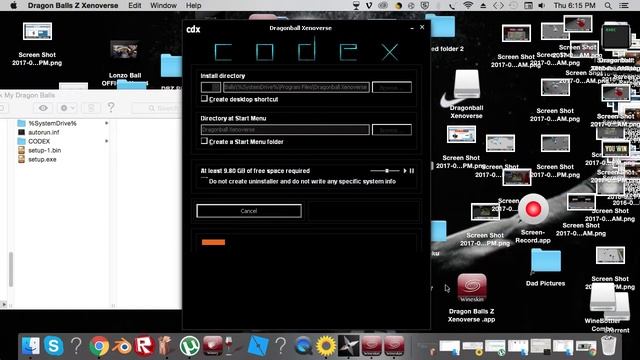Image resolution: width=640 pixels, height=360 pixels.
Task: Click Browse button for Start Menu directory
Action: (392, 130)
